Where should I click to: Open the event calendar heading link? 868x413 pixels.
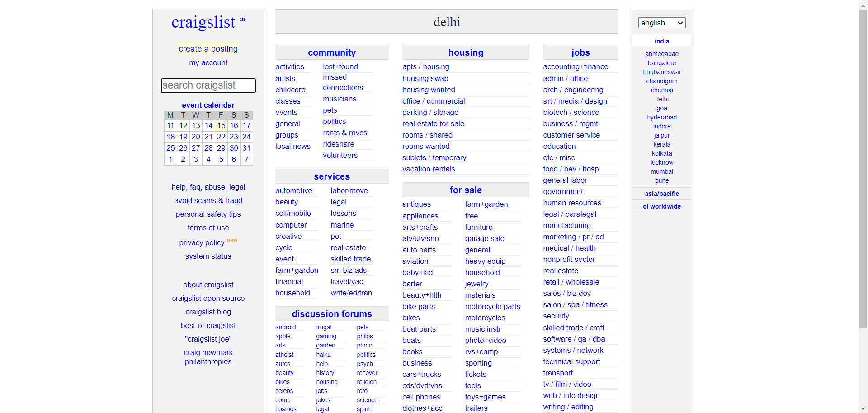pos(208,105)
